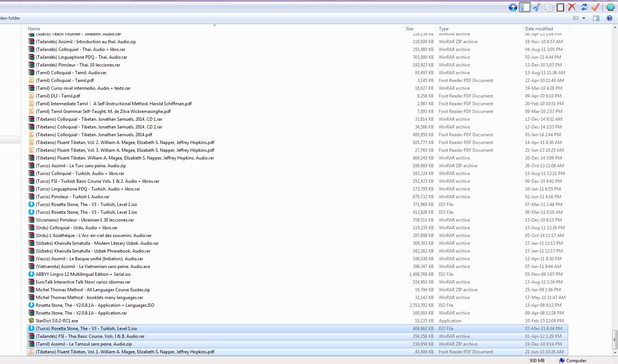The image size is (618, 364).
Task: Toggle the preview pane button
Action: point(596,18)
